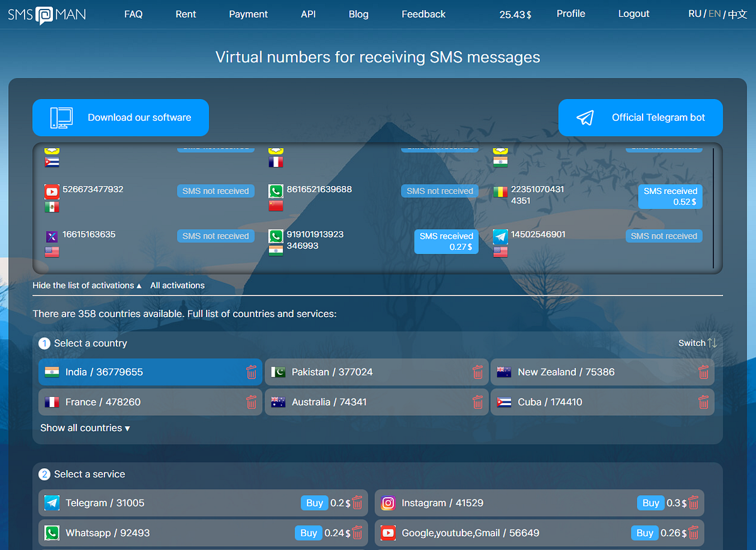Open Official Telegram bot
The height and width of the screenshot is (550, 756).
(641, 117)
